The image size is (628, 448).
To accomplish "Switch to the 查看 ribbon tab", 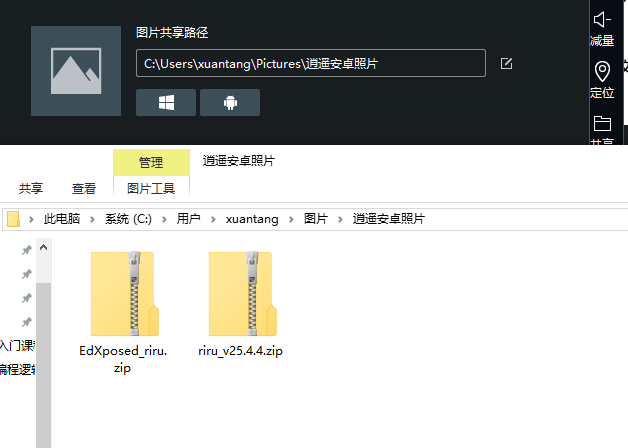I will coord(84,189).
